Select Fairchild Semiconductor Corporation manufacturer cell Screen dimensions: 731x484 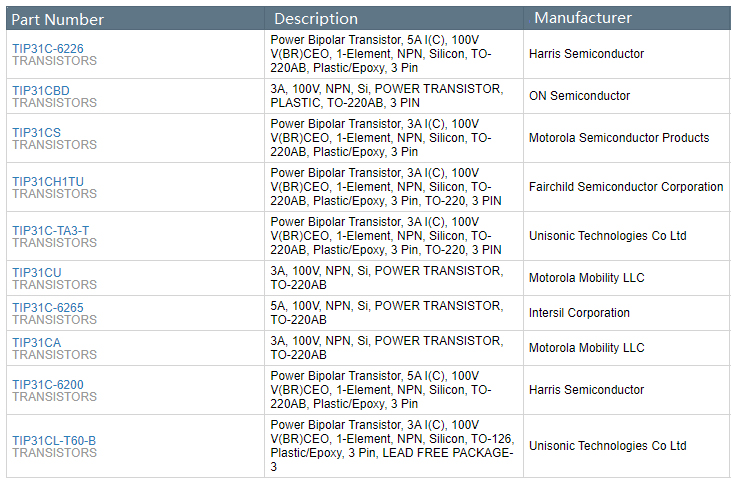pyautogui.click(x=626, y=187)
